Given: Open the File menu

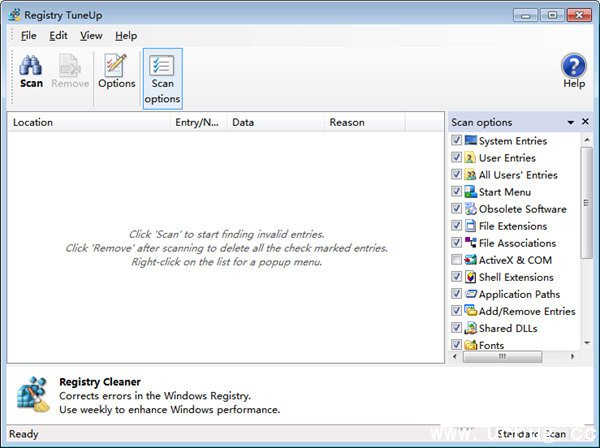Looking at the screenshot, I should coord(29,36).
